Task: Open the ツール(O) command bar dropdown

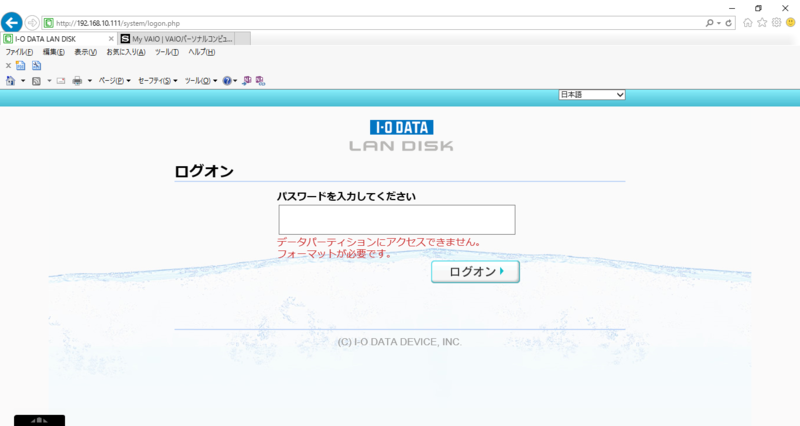Action: [201, 81]
